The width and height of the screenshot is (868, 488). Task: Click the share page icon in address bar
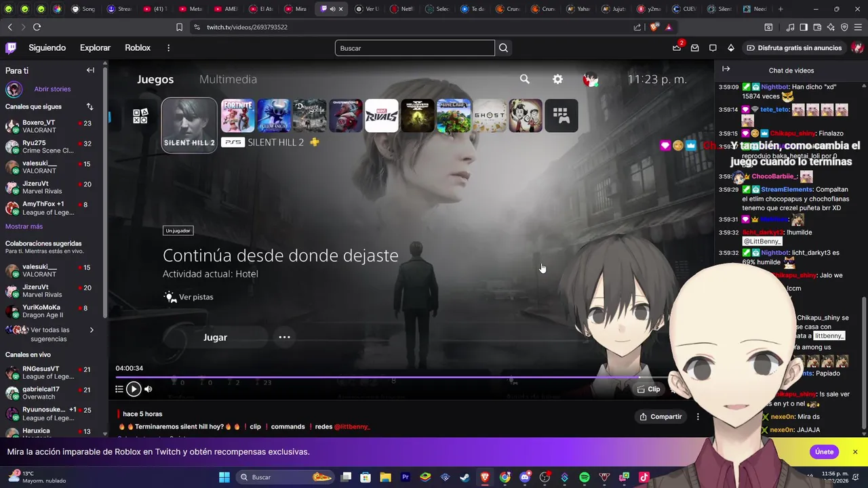(x=637, y=27)
